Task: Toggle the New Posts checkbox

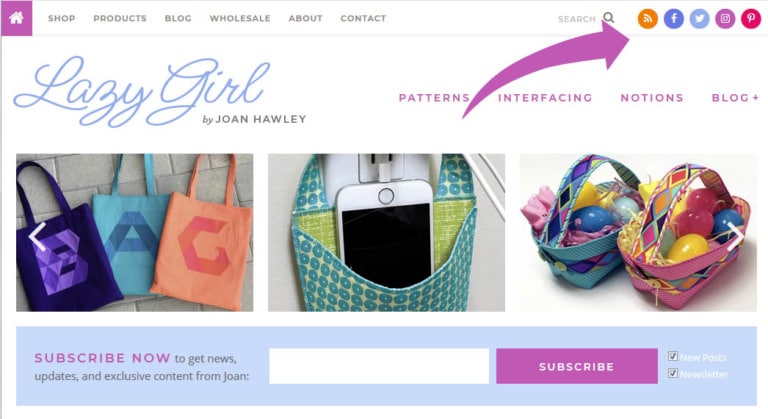Action: click(x=673, y=356)
